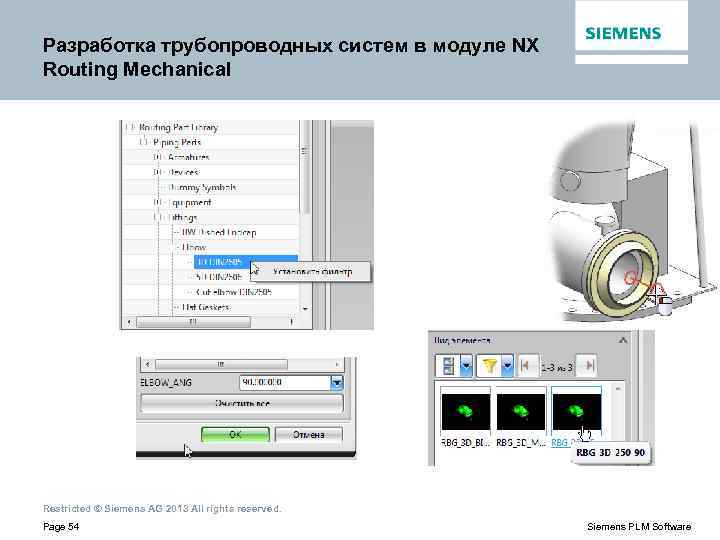Viewport: 720px width, 540px height.
Task: Open the ELBOW_ANG value dropdown arrow
Action: click(x=337, y=382)
